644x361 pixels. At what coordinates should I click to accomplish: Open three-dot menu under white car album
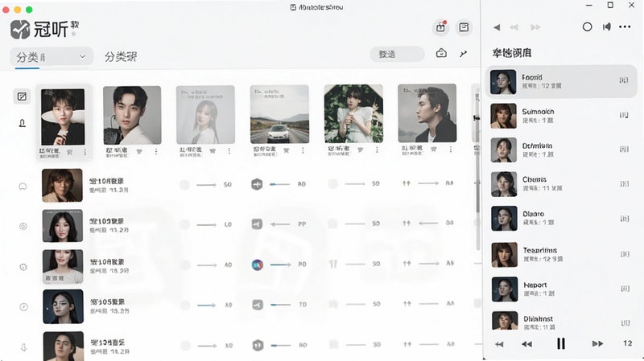tap(303, 150)
